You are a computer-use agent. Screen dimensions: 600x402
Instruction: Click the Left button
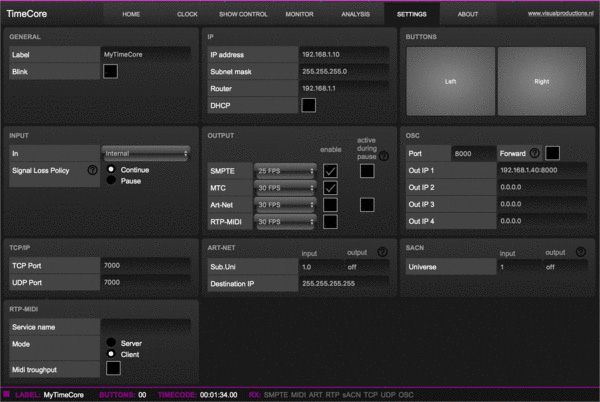tap(450, 81)
